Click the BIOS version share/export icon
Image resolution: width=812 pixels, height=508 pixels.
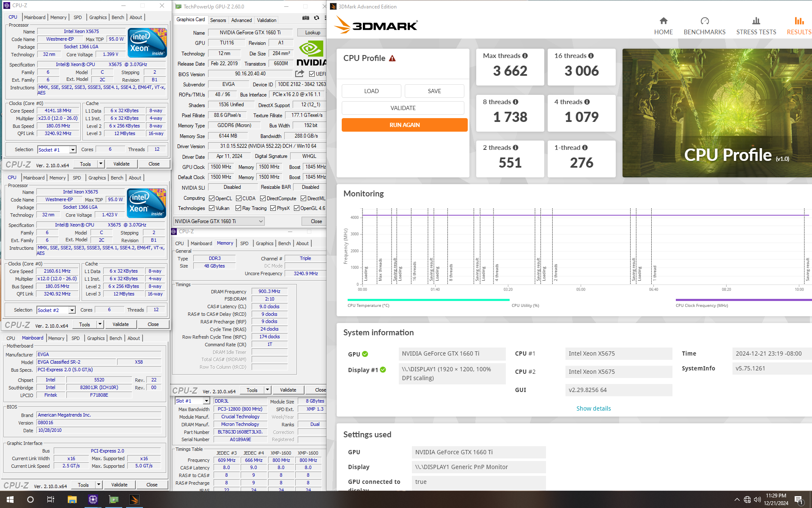click(x=300, y=74)
